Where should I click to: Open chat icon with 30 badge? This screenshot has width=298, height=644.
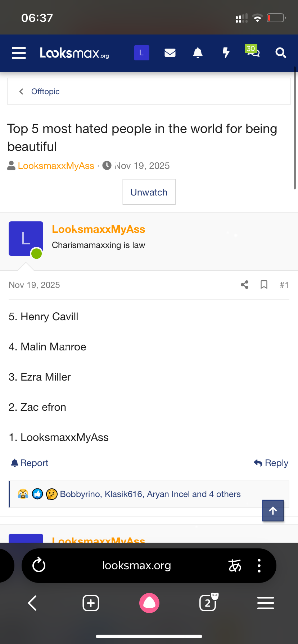(x=253, y=52)
